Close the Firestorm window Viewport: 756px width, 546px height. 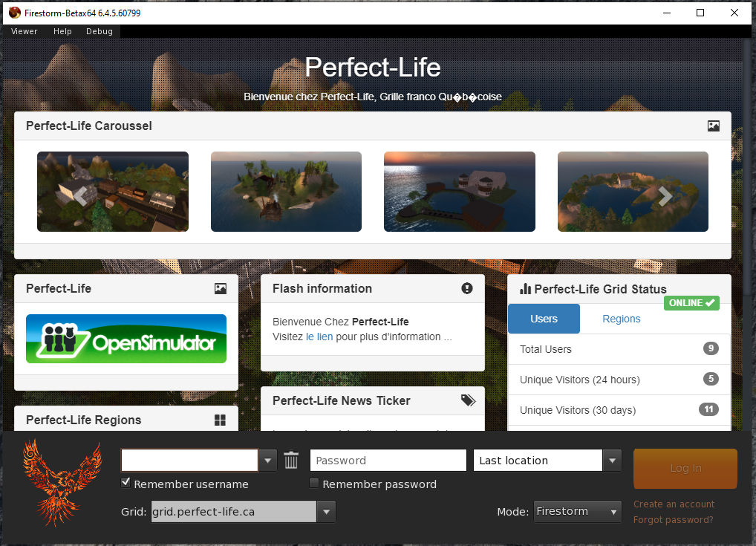coord(734,13)
